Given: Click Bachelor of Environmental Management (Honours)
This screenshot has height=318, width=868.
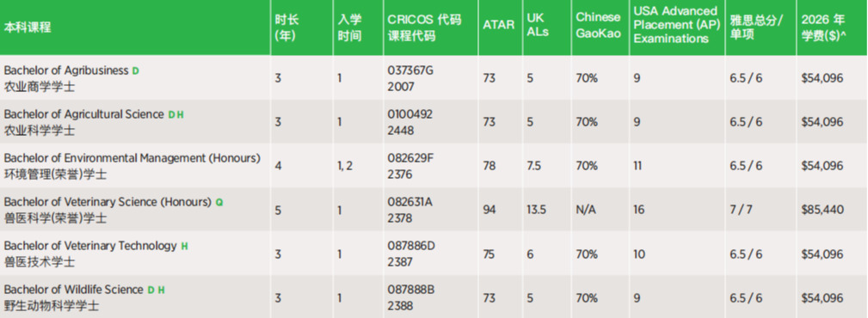Looking at the screenshot, I should point(132,158).
